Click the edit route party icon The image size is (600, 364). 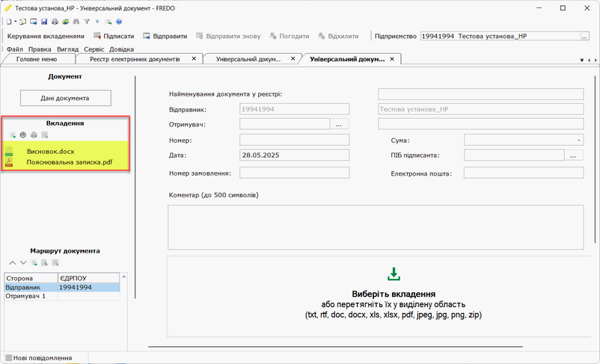[44, 263]
